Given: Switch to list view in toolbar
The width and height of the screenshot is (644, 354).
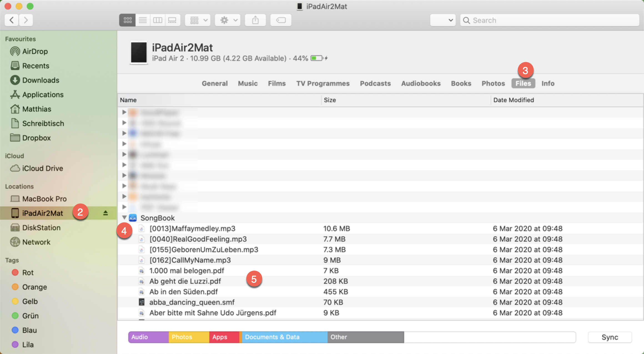Looking at the screenshot, I should [143, 20].
